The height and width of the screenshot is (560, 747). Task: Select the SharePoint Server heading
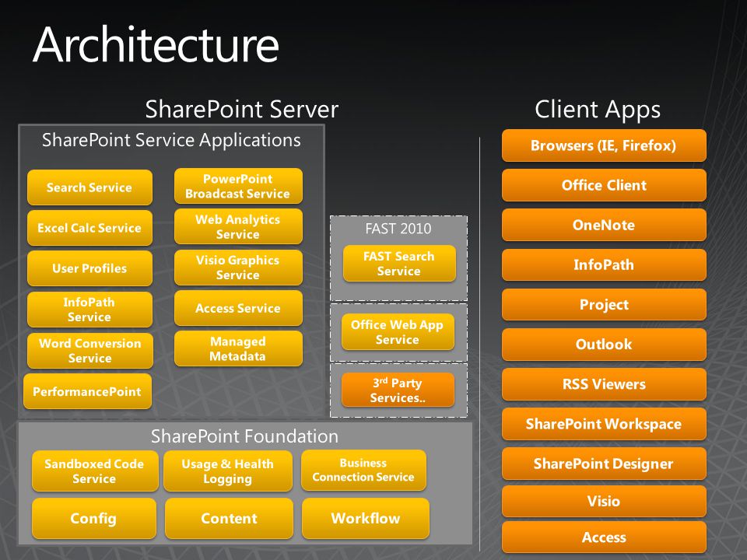coord(241,110)
